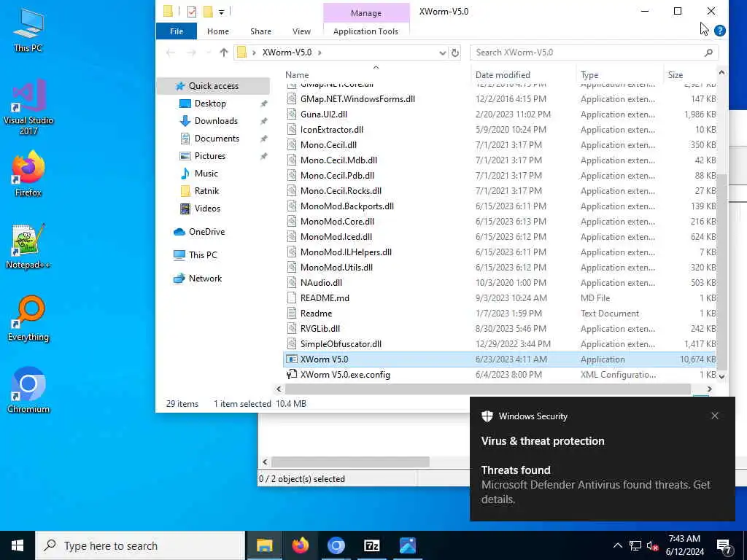Click the vertical scrollbar down arrow
747x560 pixels.
721,376
